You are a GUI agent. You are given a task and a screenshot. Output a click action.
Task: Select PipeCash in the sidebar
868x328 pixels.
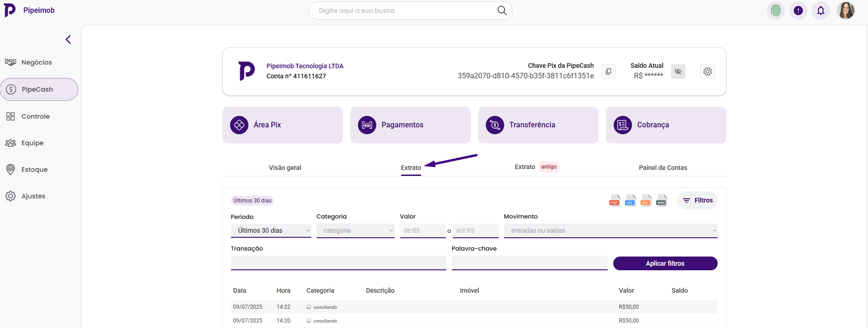pyautogui.click(x=39, y=89)
